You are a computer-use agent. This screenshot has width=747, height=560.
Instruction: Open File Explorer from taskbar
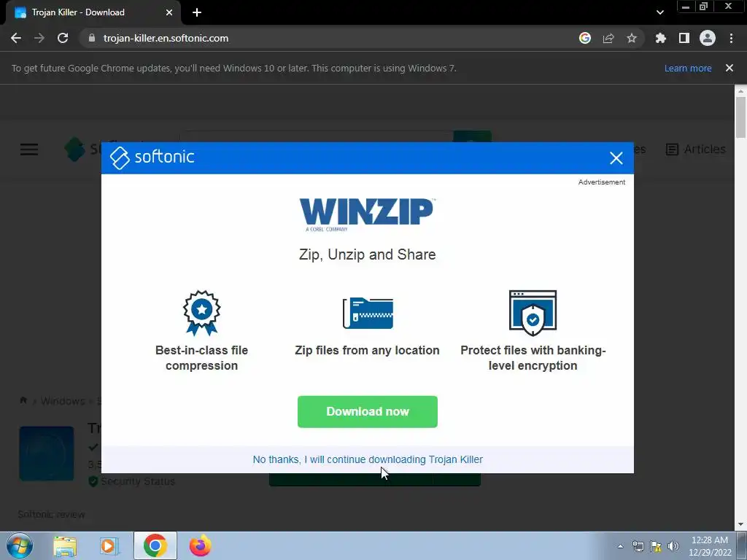click(65, 546)
